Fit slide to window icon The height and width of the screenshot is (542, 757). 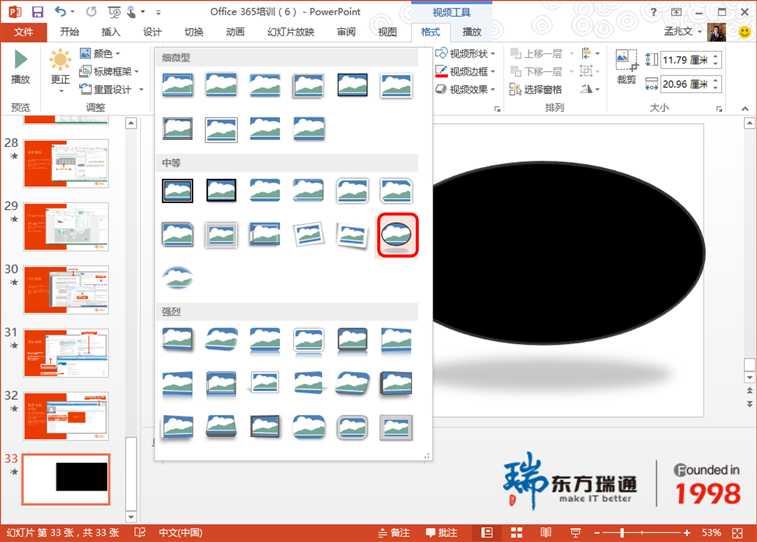pos(737,533)
